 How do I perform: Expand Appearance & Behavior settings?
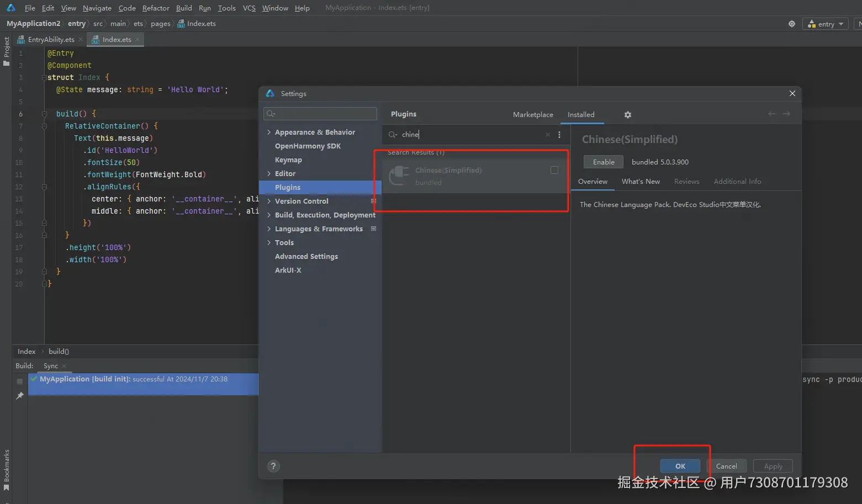(x=269, y=132)
